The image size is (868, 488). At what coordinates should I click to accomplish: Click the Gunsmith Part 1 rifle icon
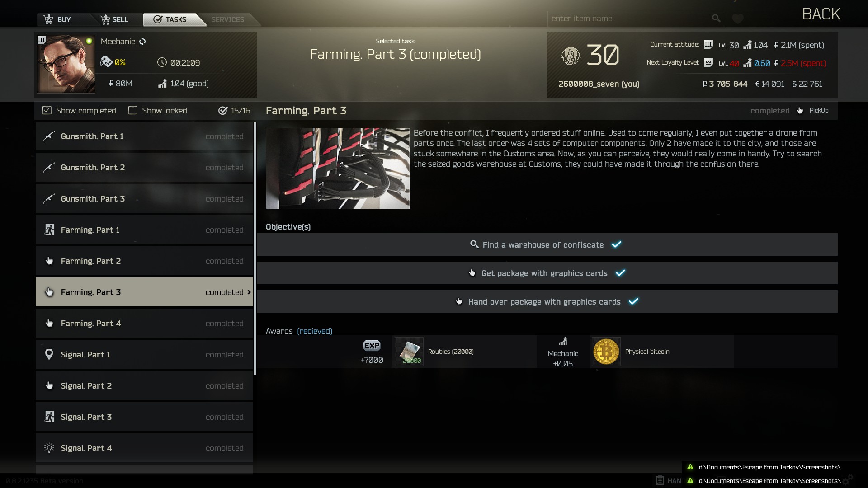[x=49, y=136]
